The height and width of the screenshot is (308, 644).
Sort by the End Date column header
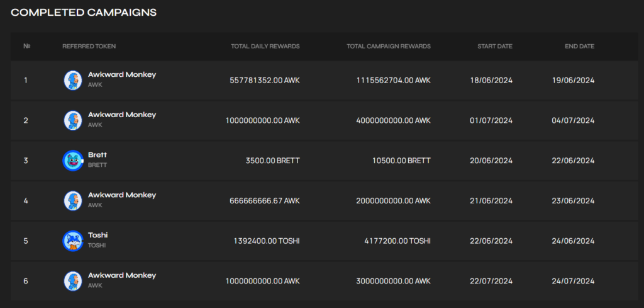click(579, 46)
